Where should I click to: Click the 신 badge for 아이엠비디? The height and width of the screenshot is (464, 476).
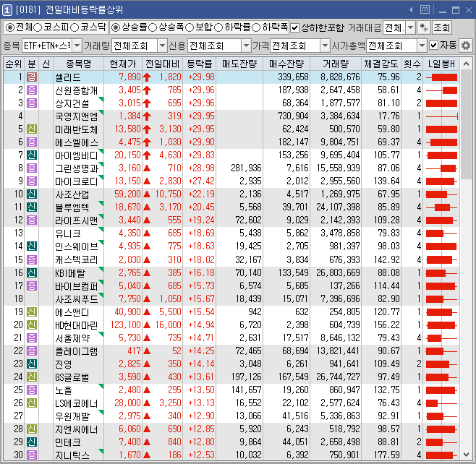[x=32, y=155]
